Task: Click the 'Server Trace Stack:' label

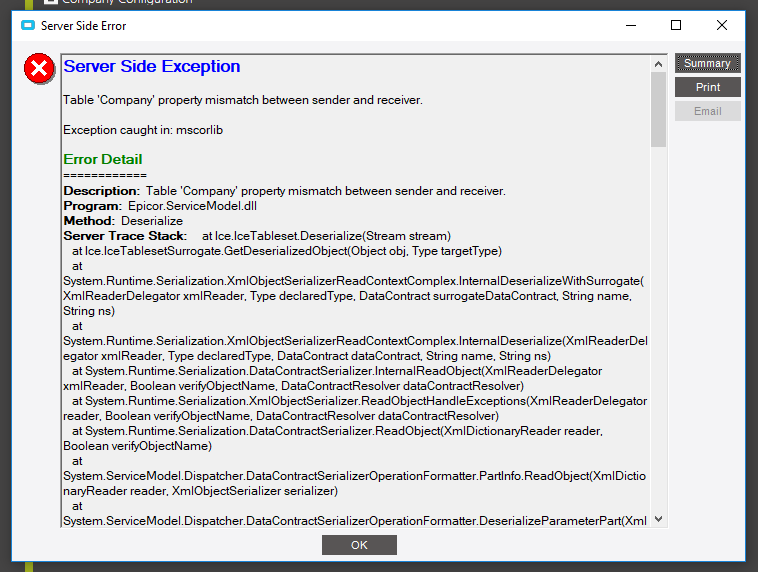Action: click(125, 236)
